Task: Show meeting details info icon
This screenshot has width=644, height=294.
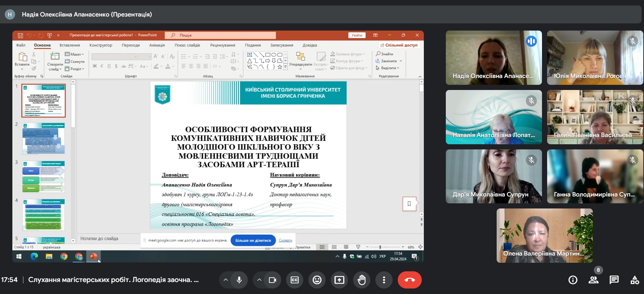Action: click(573, 280)
